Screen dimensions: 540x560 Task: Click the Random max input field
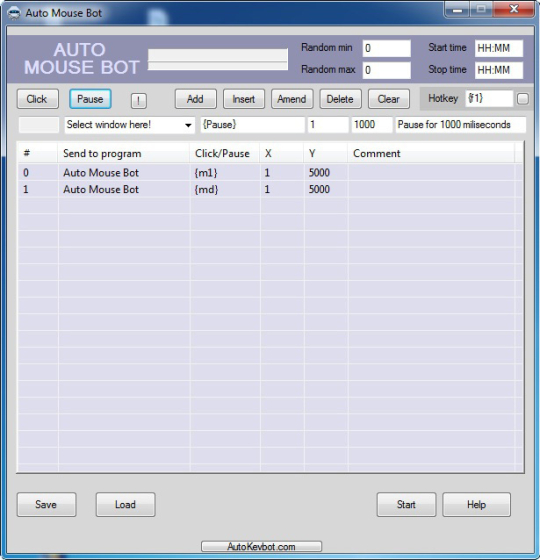(386, 70)
